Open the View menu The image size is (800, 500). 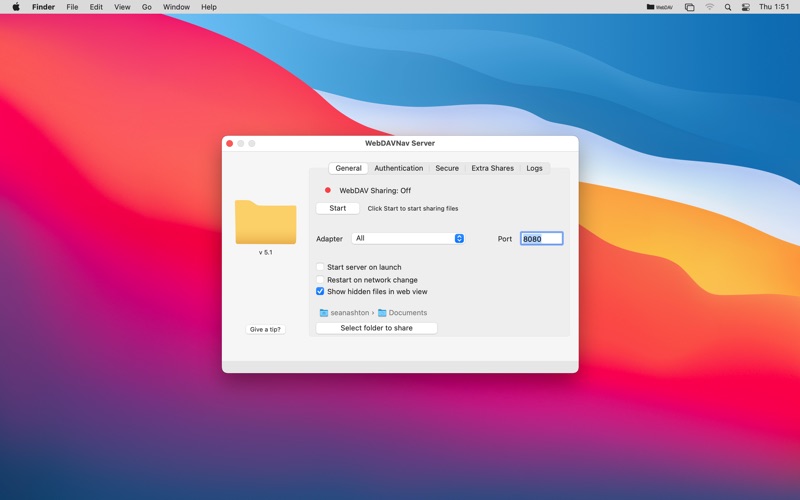[122, 7]
